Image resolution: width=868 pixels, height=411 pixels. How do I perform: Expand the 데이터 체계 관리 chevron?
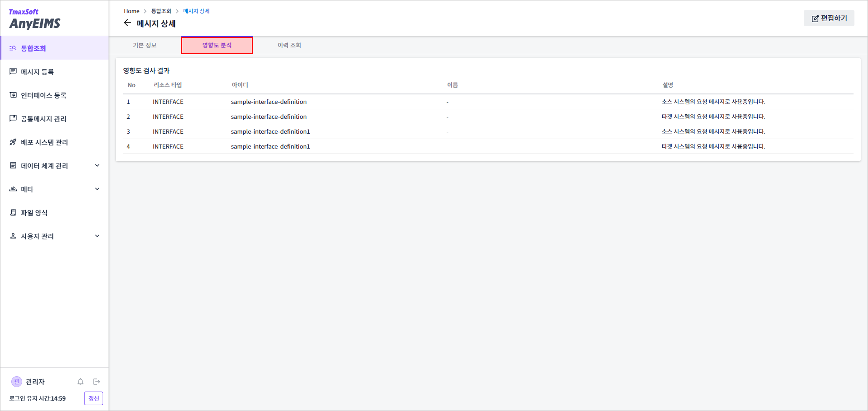coord(97,165)
